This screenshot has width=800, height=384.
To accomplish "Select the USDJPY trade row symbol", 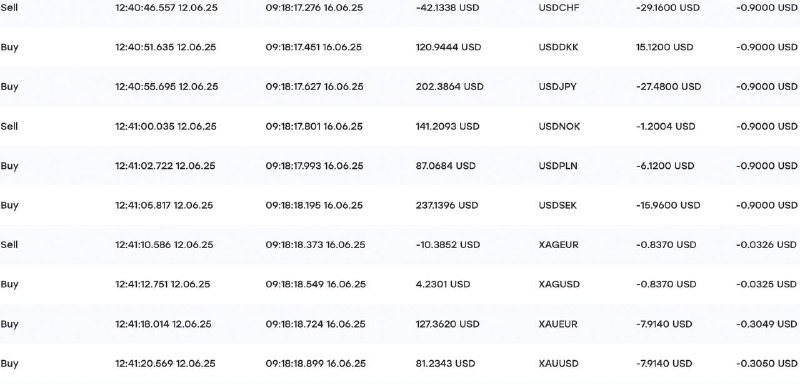I will (557, 87).
